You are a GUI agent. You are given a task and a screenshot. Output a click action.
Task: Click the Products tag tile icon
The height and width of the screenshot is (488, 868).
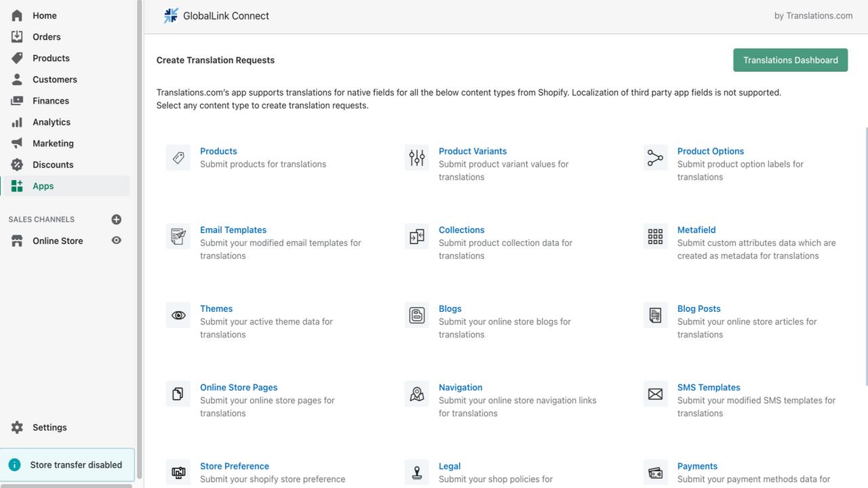point(178,158)
